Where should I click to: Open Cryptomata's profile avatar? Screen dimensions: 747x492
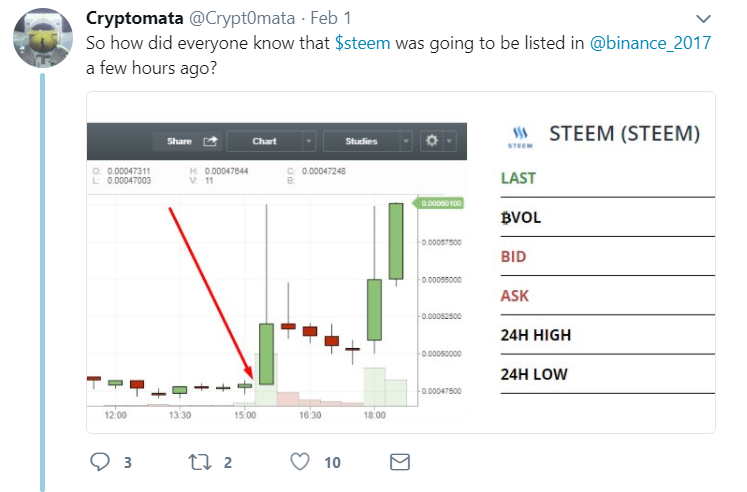41,39
